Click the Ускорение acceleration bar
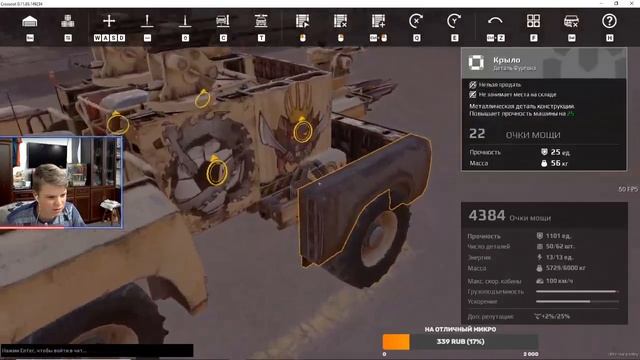640x360 pixels. tap(577, 301)
